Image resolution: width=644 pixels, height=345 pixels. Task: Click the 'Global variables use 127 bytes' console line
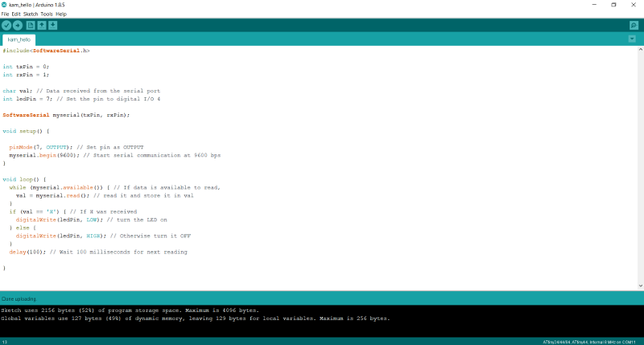pyautogui.click(x=195, y=318)
